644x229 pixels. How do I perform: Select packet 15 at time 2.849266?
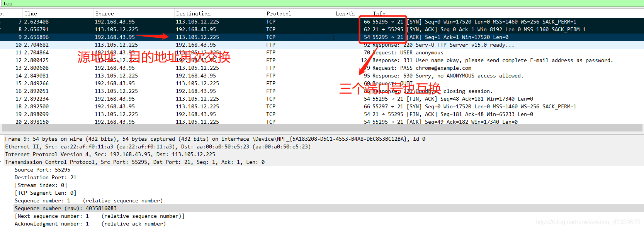322,83
